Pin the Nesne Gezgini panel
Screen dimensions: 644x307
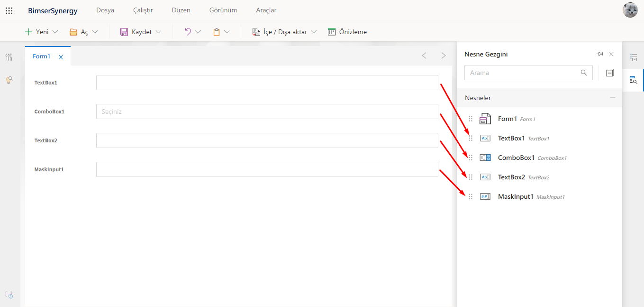599,54
